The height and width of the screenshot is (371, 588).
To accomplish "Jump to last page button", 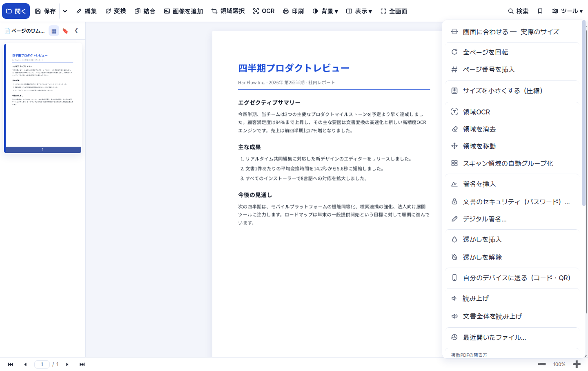I will click(x=82, y=364).
